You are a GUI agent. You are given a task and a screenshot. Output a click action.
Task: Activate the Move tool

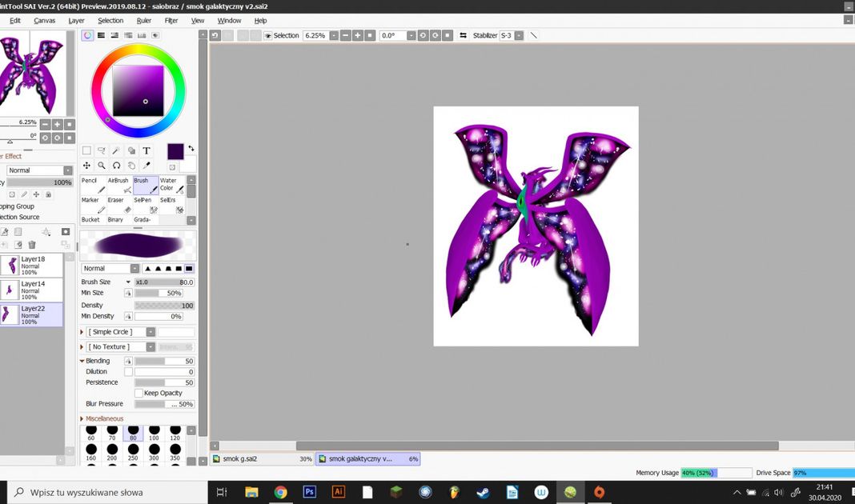(x=86, y=166)
